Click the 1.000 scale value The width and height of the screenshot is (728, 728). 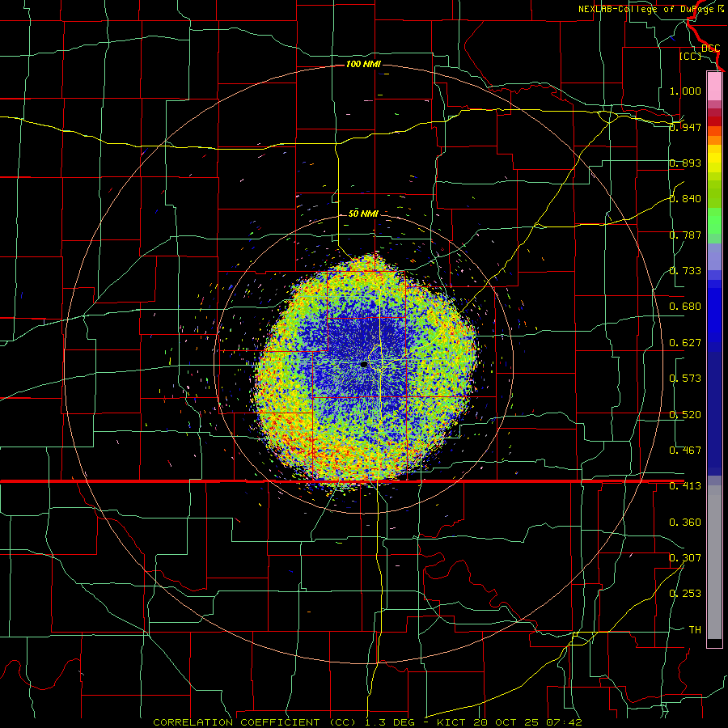point(685,91)
